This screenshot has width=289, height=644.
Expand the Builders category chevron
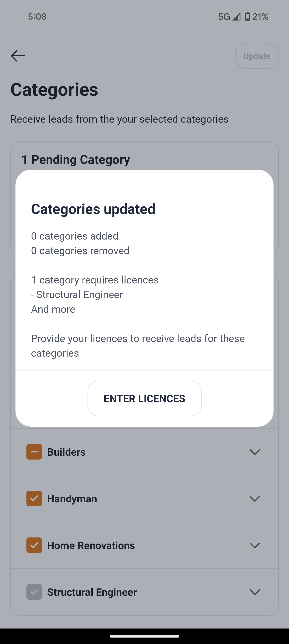coord(255,452)
